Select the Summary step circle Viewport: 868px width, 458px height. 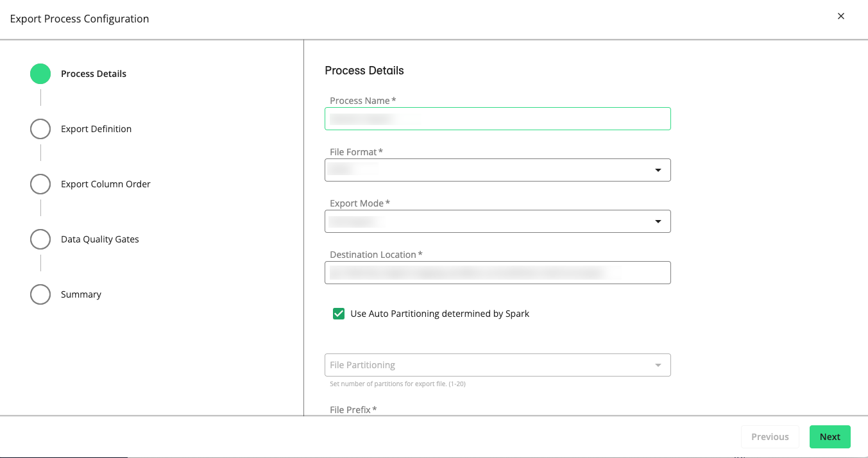coord(40,294)
